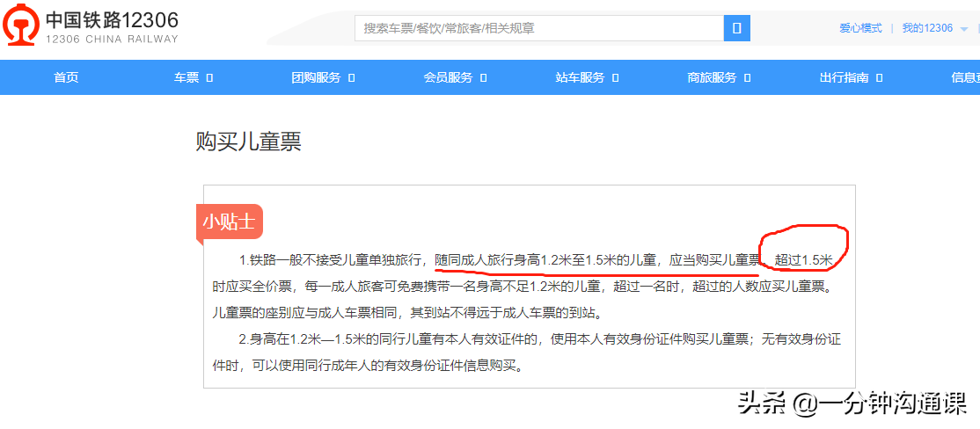Expand the arrow beside 商旅服务

747,77
